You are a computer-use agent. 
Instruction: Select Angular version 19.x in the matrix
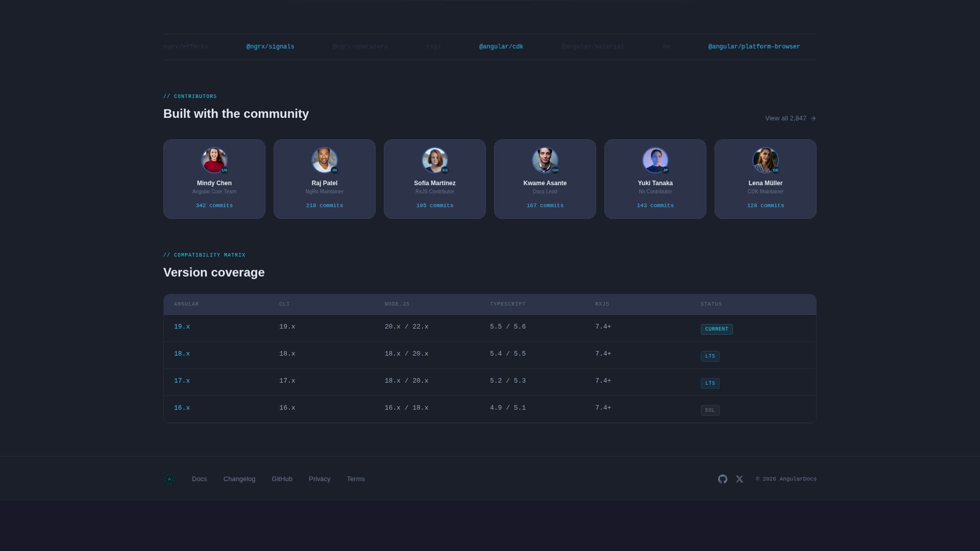tap(182, 327)
